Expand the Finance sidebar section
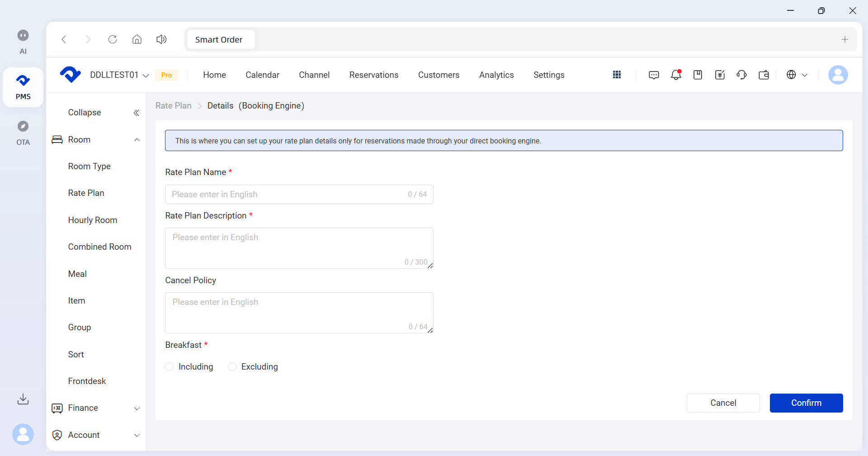This screenshot has width=868, height=456. (137, 408)
